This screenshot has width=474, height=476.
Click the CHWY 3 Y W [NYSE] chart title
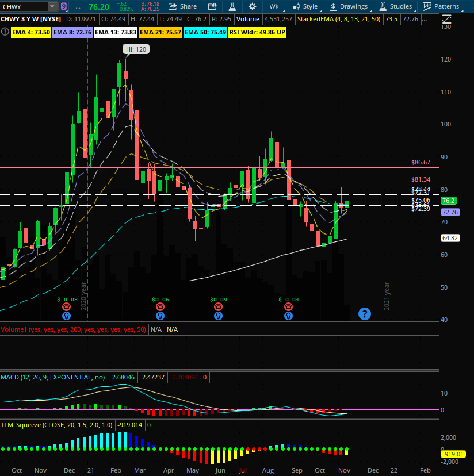pyautogui.click(x=31, y=19)
